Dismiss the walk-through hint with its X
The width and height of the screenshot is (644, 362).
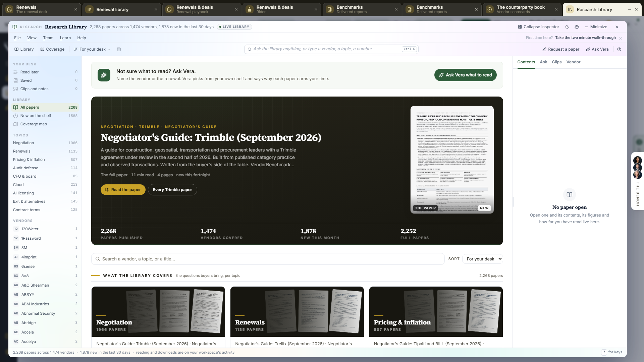(x=621, y=38)
